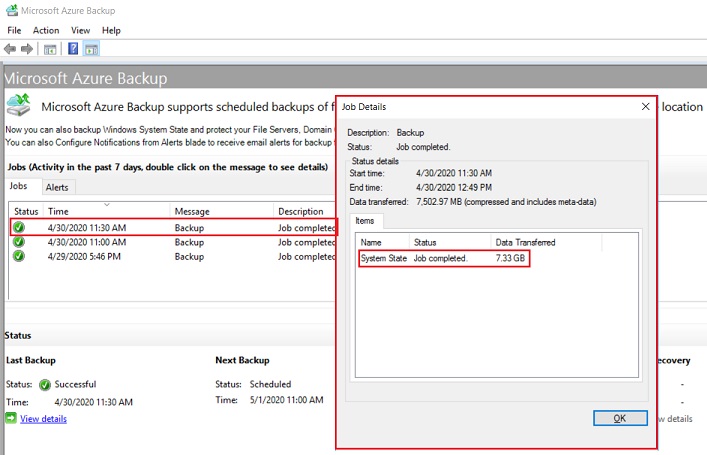Image resolution: width=707 pixels, height=455 pixels.
Task: Click the Start time value 4/30/2020 11:30 AM
Action: 454,173
